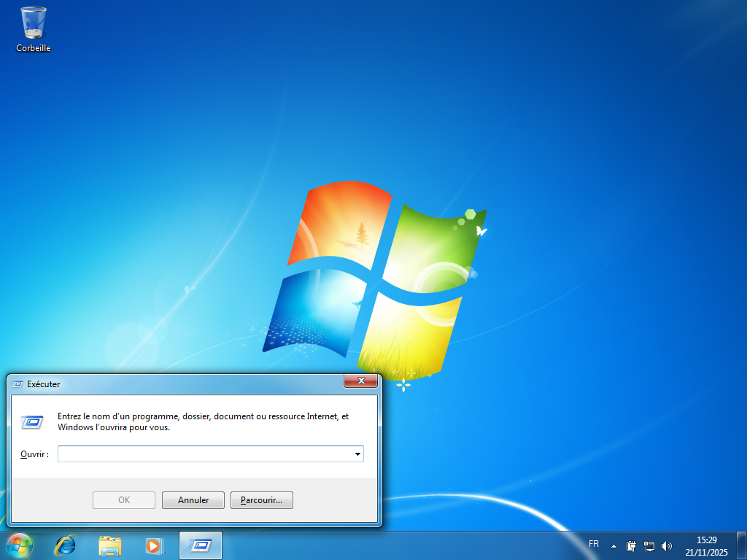Launch Internet Explorer from the taskbar
Image resolution: width=747 pixels, height=560 pixels.
click(66, 545)
